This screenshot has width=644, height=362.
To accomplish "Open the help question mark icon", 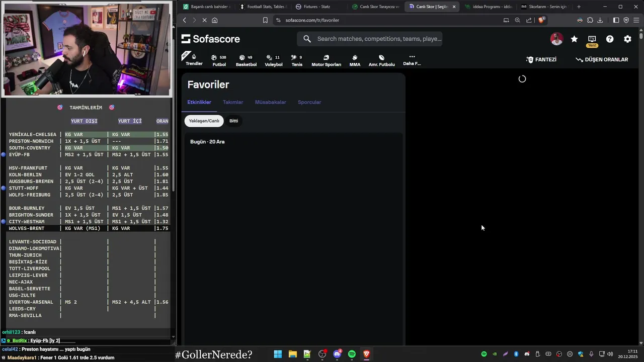I will [x=610, y=39].
